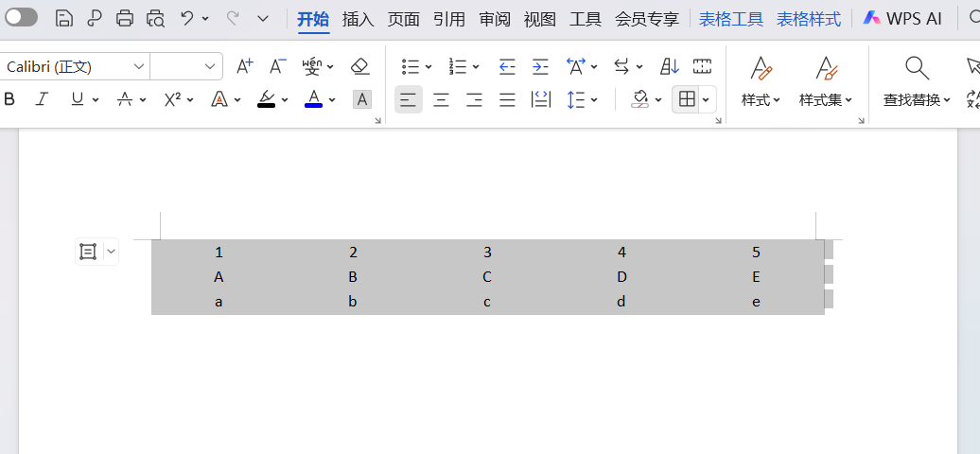Switch to the 开始 tab
Image resolution: width=980 pixels, height=454 pixels.
point(313,19)
